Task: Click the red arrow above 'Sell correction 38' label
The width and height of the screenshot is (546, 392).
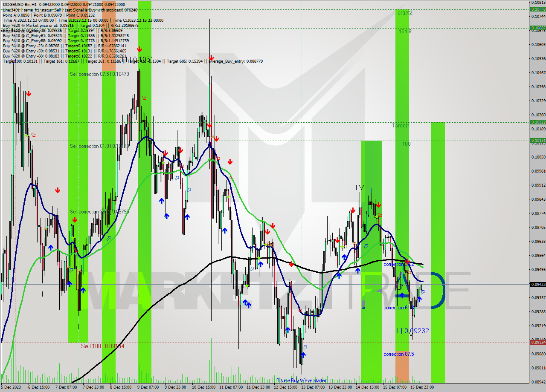Action: pos(58,190)
